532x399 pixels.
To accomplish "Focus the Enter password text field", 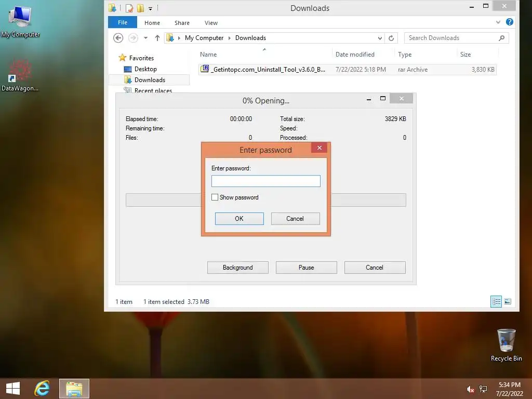I will tap(265, 181).
